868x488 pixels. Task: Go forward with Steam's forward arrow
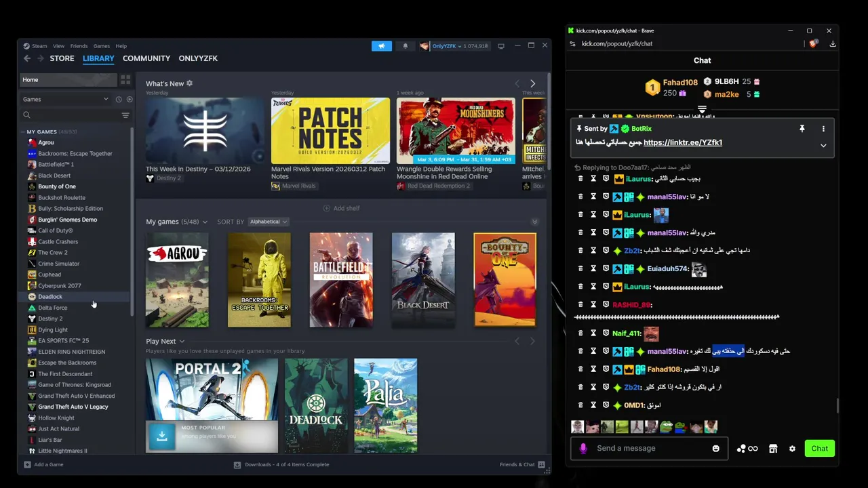point(41,58)
